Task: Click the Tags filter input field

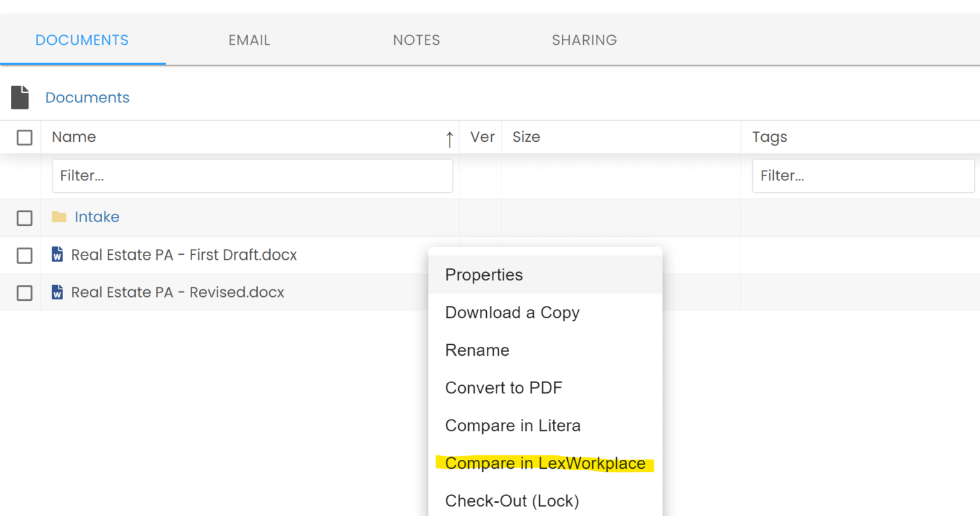Action: (863, 176)
